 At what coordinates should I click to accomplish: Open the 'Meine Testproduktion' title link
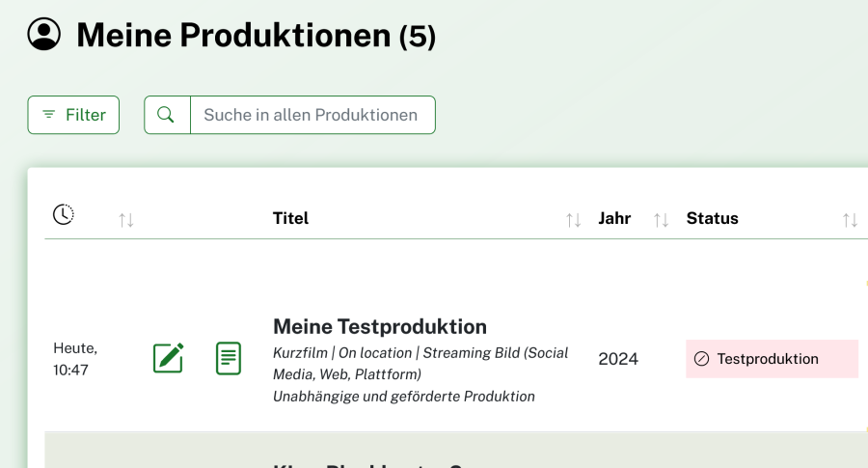[380, 326]
